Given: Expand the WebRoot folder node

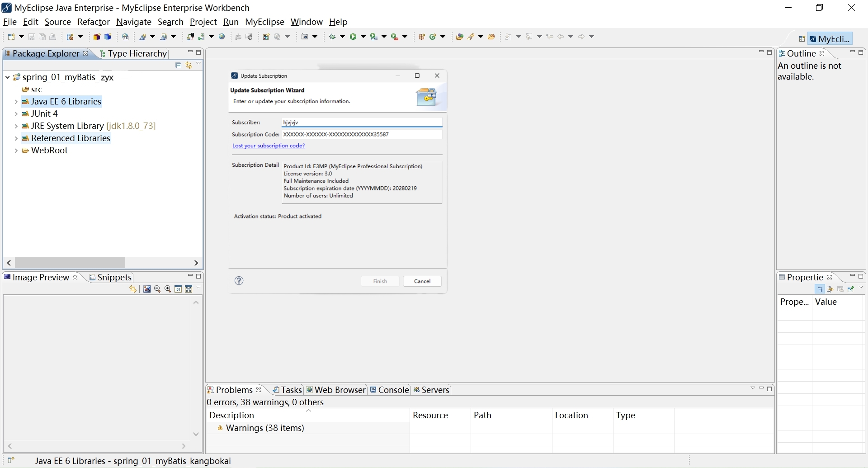Looking at the screenshot, I should (x=16, y=151).
